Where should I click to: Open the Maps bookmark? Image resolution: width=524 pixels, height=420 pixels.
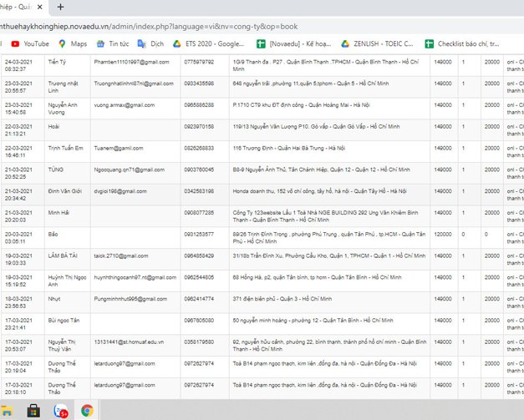(73, 43)
